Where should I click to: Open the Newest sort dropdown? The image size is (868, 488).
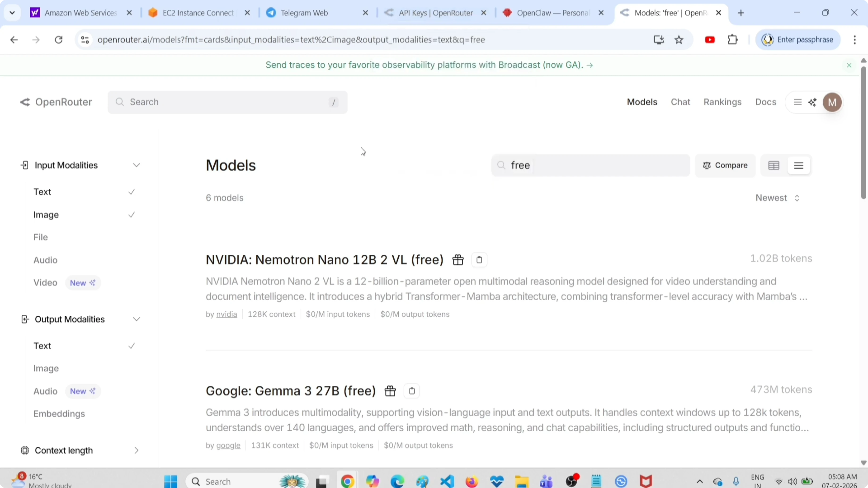pyautogui.click(x=777, y=198)
